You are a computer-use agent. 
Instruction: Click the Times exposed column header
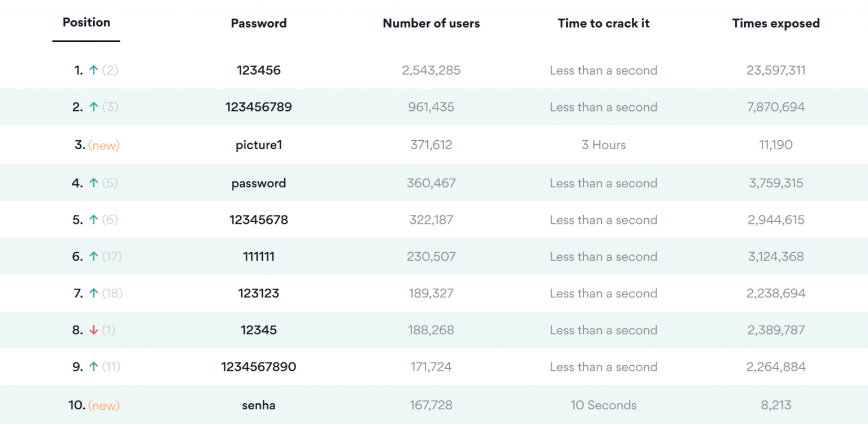(x=776, y=23)
